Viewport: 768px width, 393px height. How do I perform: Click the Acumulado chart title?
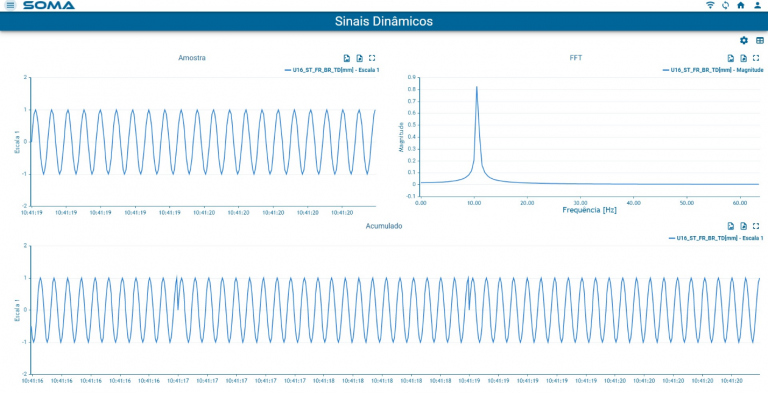point(384,226)
